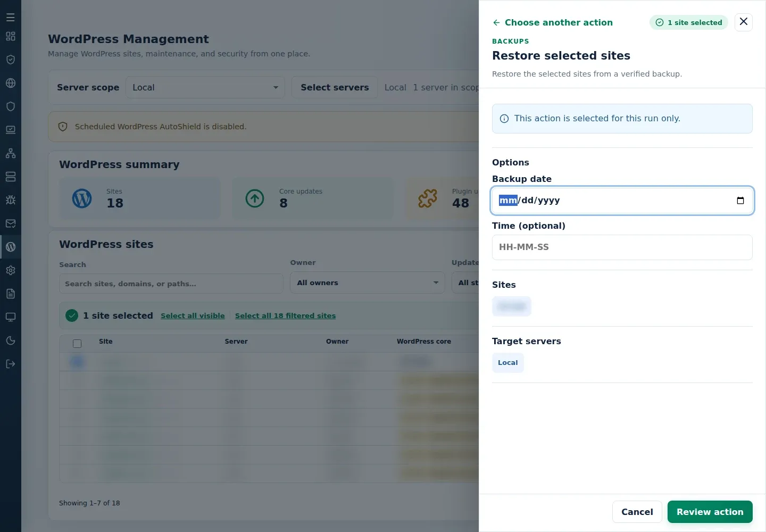
Task: Click the Backup date field
Action: pos(622,201)
